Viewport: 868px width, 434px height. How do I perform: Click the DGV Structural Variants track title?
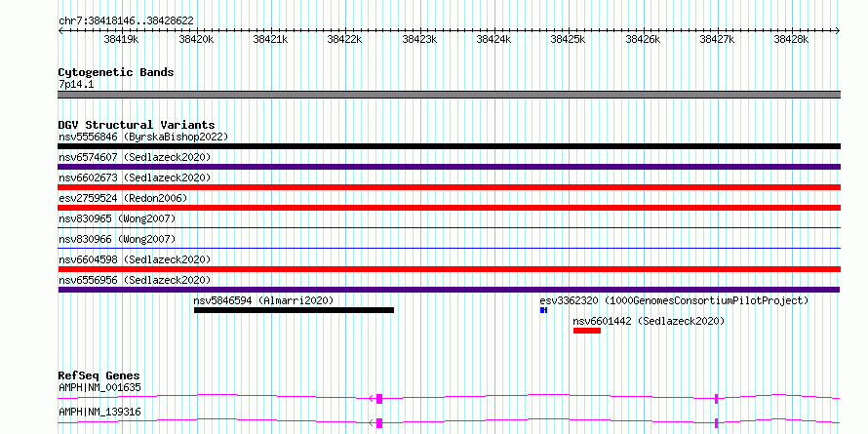click(x=137, y=125)
